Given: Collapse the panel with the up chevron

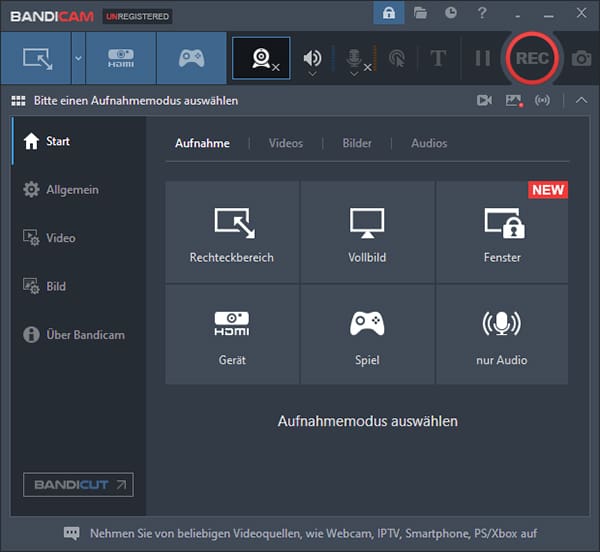Looking at the screenshot, I should [x=581, y=101].
